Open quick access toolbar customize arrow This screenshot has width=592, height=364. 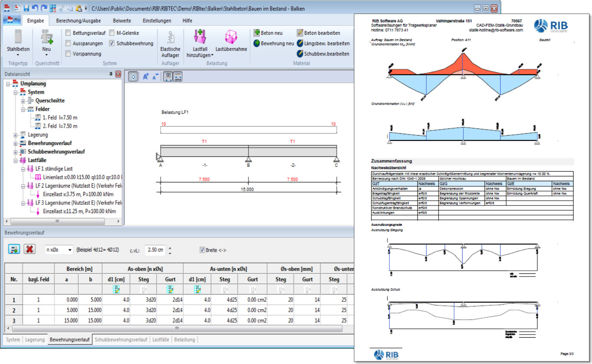[x=86, y=8]
